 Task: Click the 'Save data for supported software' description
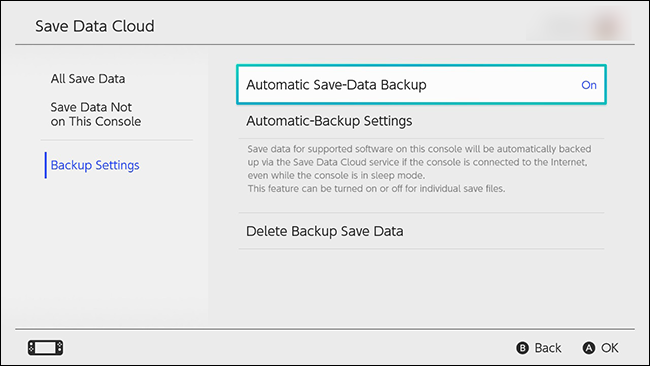(x=419, y=149)
